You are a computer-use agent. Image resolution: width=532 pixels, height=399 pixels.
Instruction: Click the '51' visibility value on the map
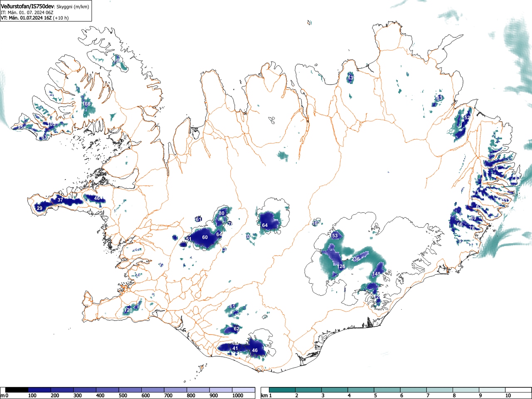(189, 239)
